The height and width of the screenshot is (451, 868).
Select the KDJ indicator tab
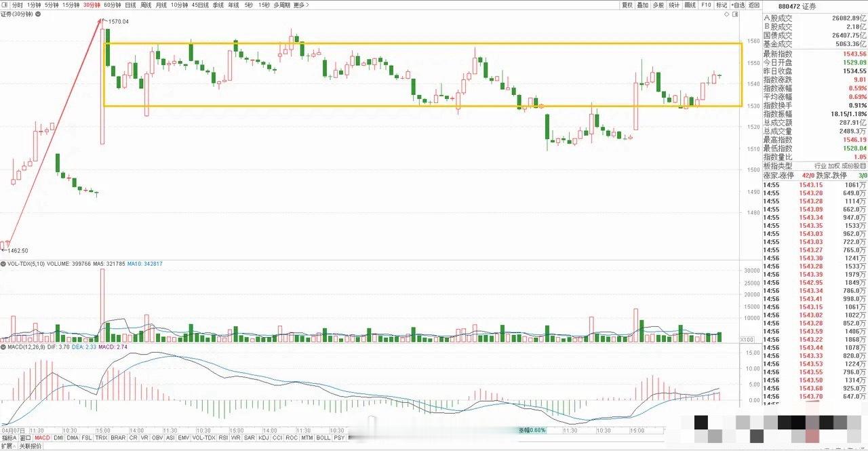263,438
